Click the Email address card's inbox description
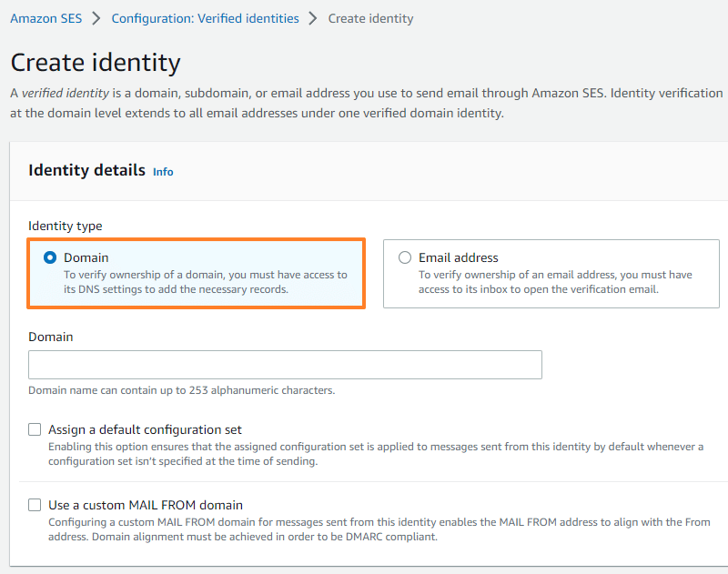 [555, 282]
